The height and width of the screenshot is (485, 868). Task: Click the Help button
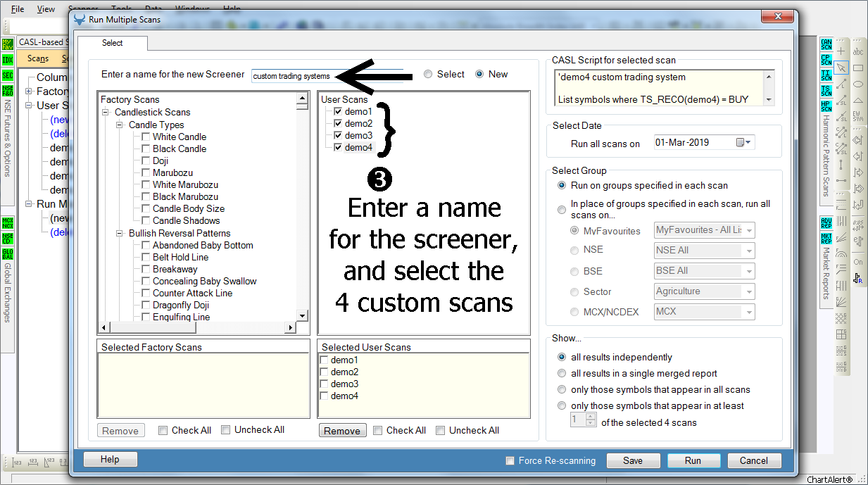point(110,459)
